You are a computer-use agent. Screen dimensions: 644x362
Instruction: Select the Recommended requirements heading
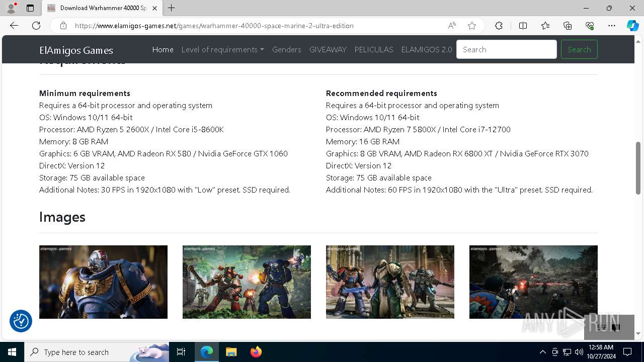381,93
